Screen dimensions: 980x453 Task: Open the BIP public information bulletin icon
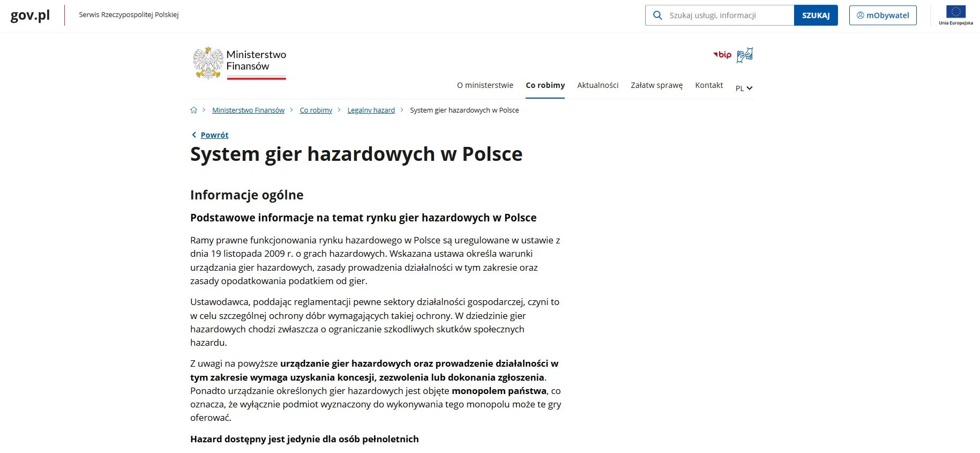pyautogui.click(x=722, y=55)
